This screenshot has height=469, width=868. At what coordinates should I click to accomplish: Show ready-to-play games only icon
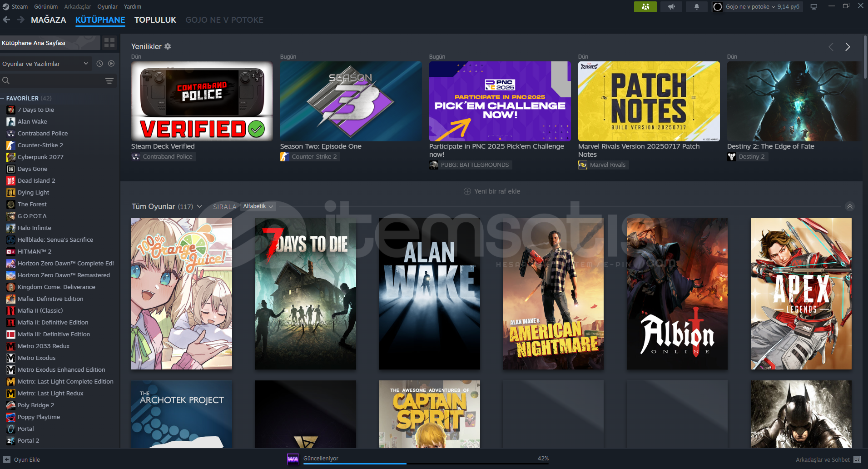pyautogui.click(x=111, y=64)
